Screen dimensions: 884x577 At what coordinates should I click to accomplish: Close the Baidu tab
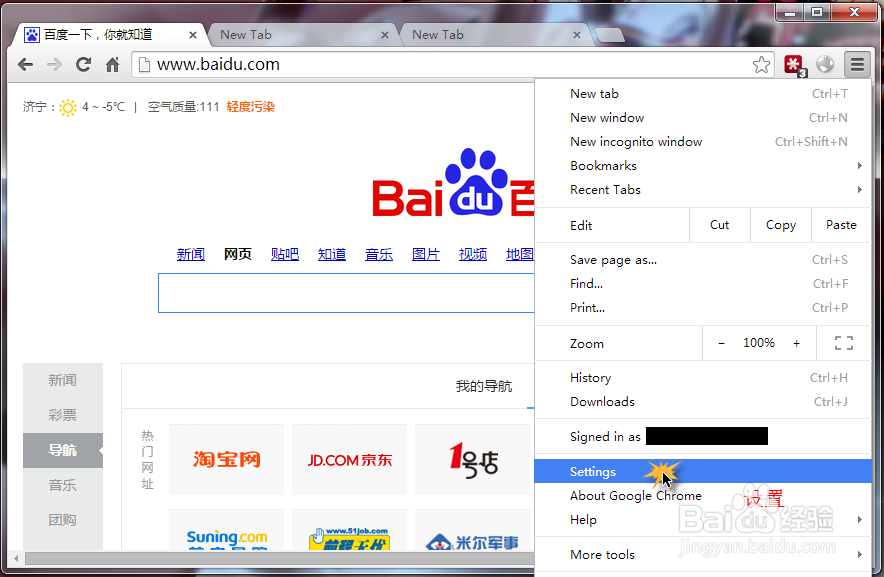[x=192, y=35]
